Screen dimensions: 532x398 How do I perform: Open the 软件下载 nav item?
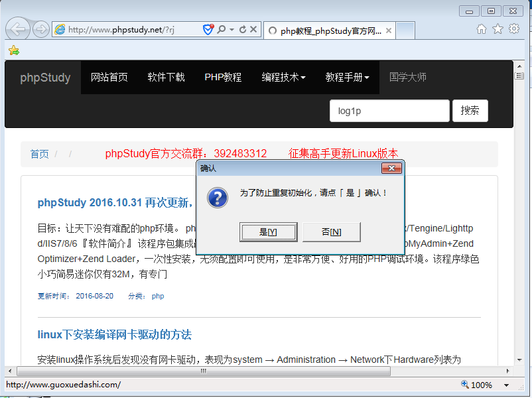tap(166, 78)
